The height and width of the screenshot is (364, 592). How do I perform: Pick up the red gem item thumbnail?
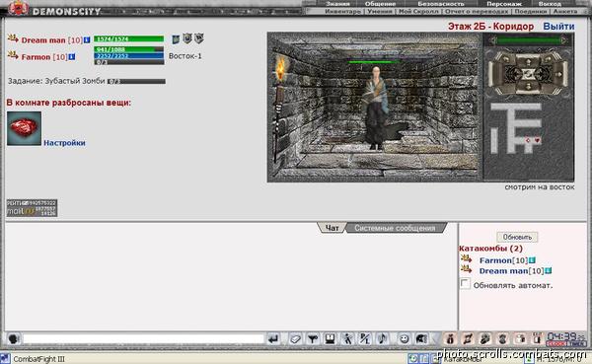pos(24,128)
